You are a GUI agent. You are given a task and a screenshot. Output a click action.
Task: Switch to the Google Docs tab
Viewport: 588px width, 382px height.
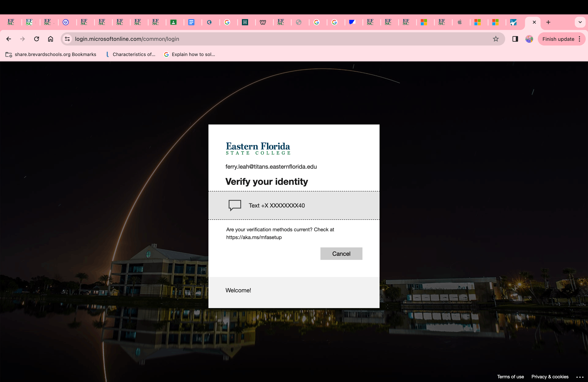[191, 22]
